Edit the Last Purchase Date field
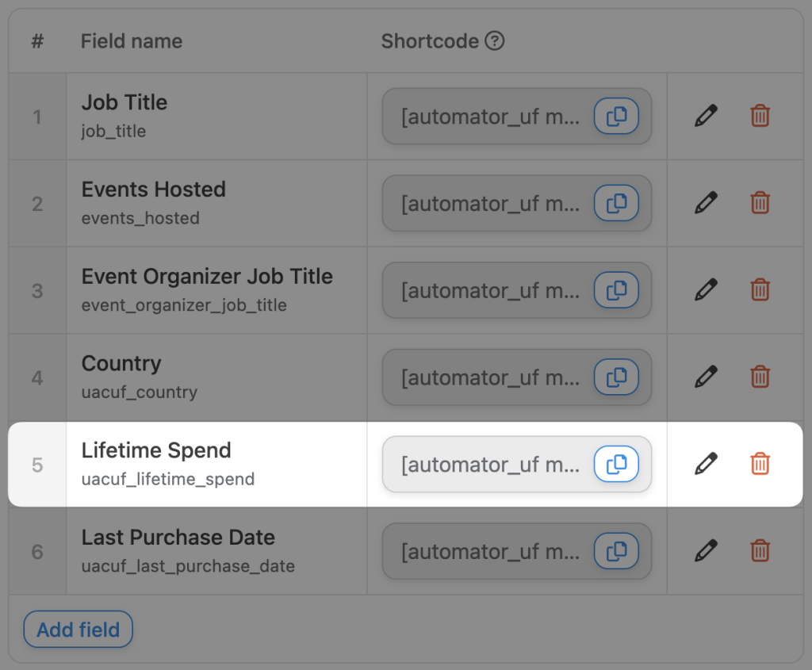The height and width of the screenshot is (670, 812). point(706,550)
